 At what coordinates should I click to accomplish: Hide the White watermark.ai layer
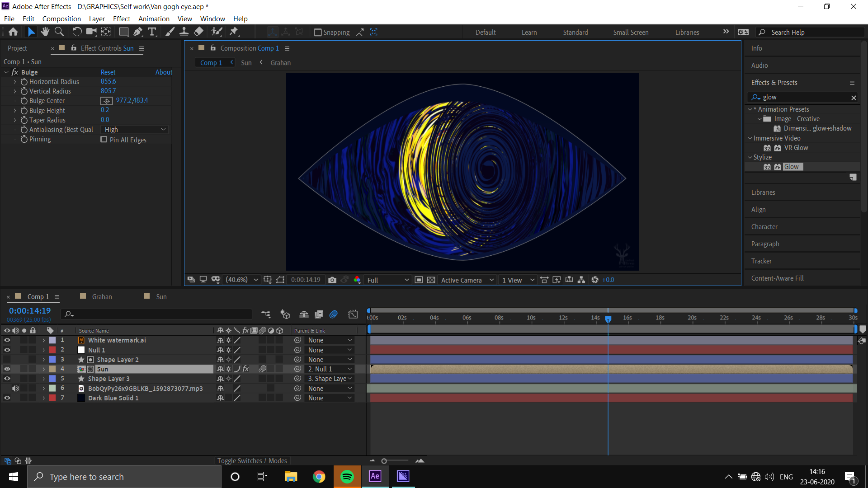pos(7,340)
